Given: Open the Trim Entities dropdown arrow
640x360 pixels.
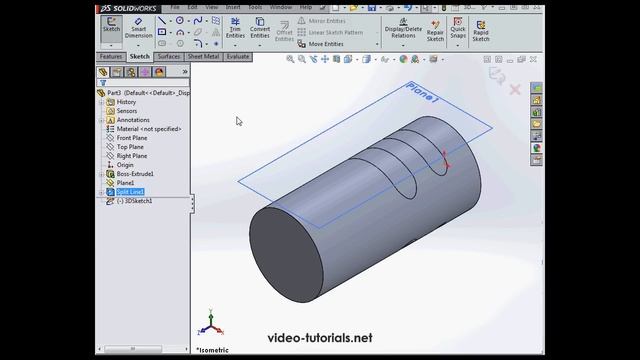Looking at the screenshot, I should click(x=235, y=45).
